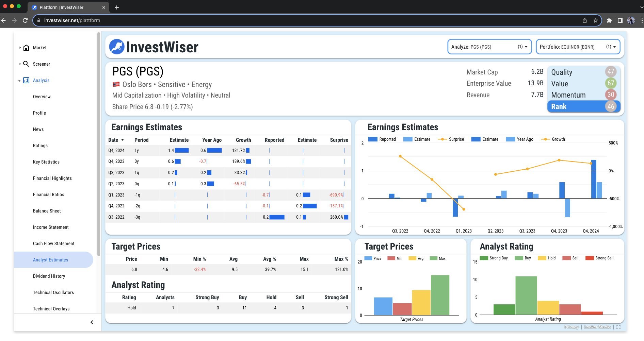Open Income Statement in the sidebar
Screen dimensions: 644x341
tap(51, 227)
